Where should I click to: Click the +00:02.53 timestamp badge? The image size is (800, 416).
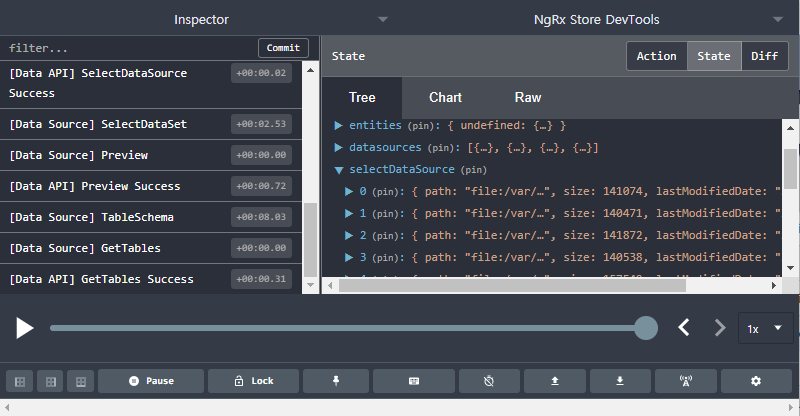[x=261, y=124]
